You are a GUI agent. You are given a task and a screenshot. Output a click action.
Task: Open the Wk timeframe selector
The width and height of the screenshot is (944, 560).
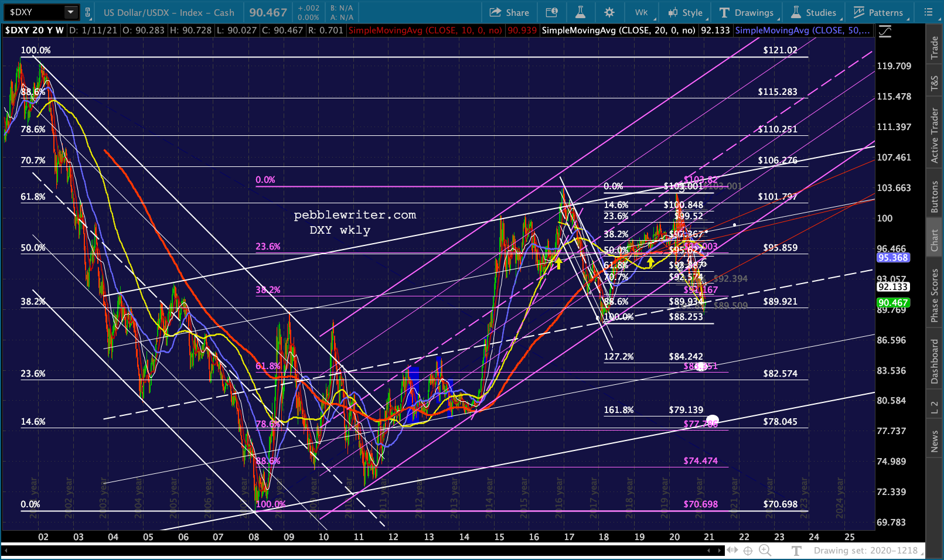click(641, 12)
